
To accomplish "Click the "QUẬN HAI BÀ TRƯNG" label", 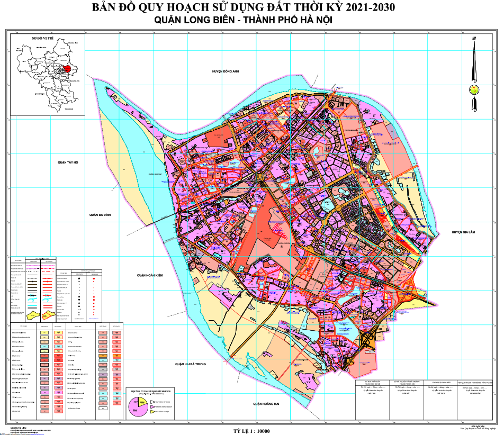I will click(190, 364).
